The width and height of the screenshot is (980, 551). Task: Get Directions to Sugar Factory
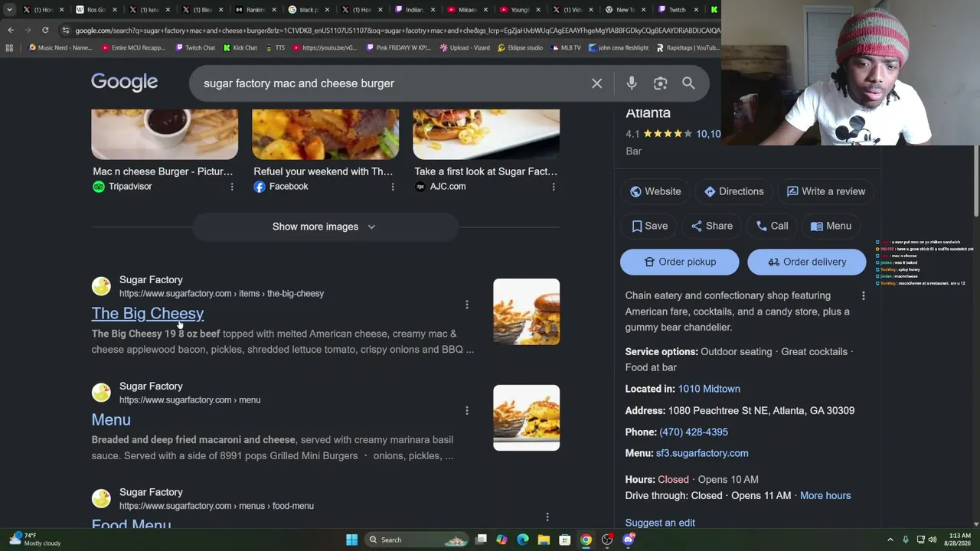734,191
